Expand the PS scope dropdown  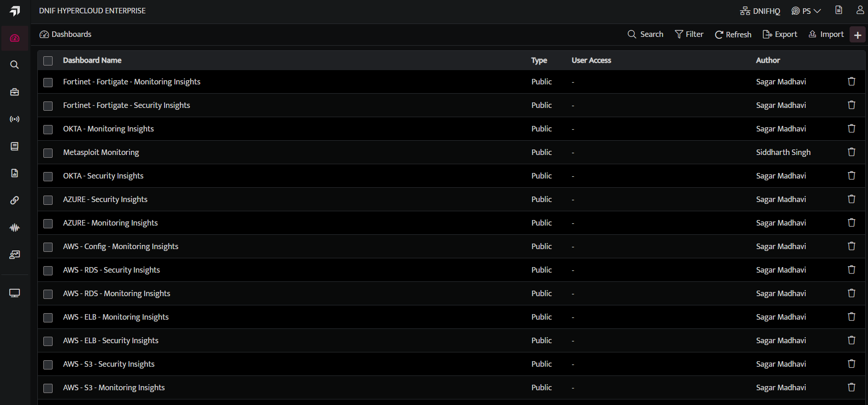[806, 11]
